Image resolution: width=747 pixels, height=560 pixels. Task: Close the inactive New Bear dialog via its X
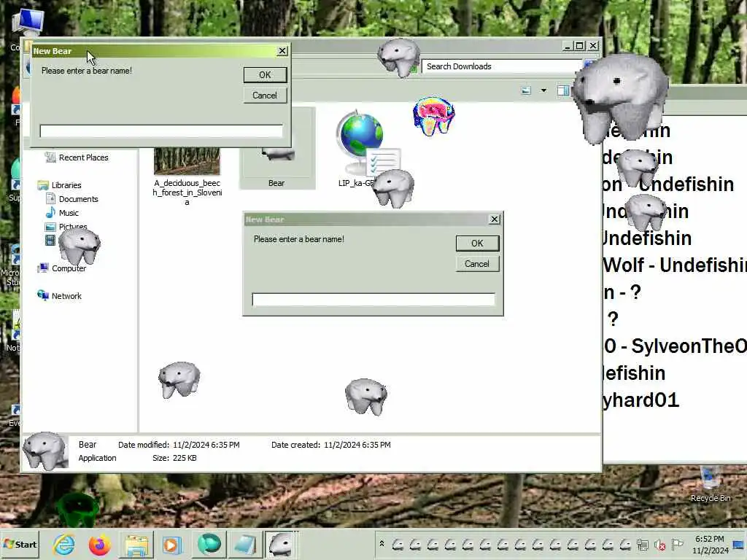pyautogui.click(x=495, y=219)
